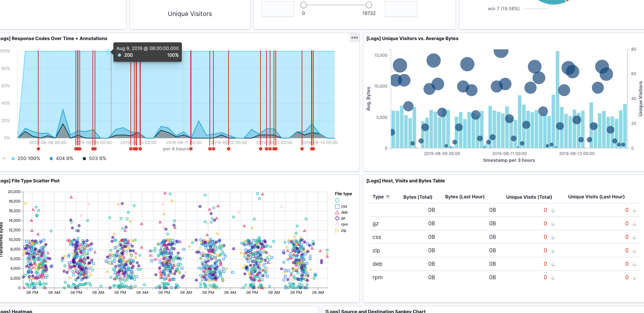The image size is (644, 313).
Task: Toggle the 503 series legend item
Action: point(94,158)
